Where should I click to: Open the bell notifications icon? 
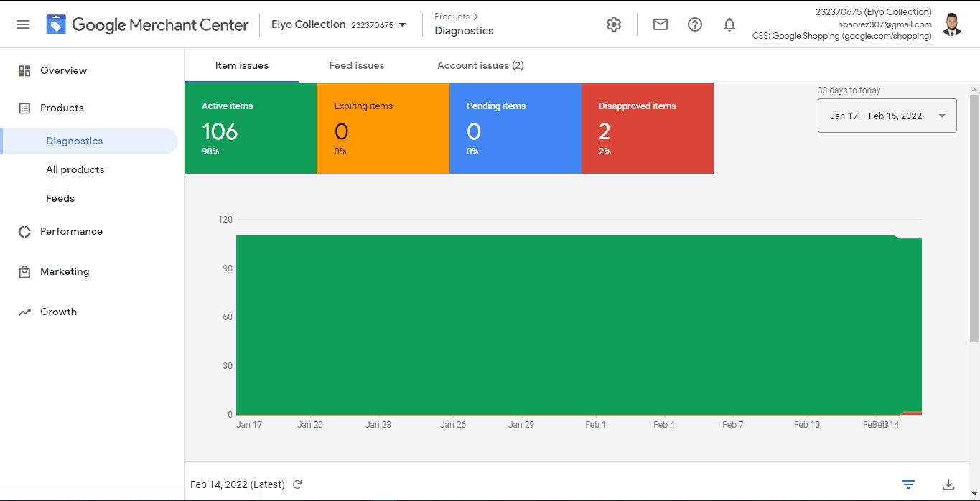click(x=729, y=24)
